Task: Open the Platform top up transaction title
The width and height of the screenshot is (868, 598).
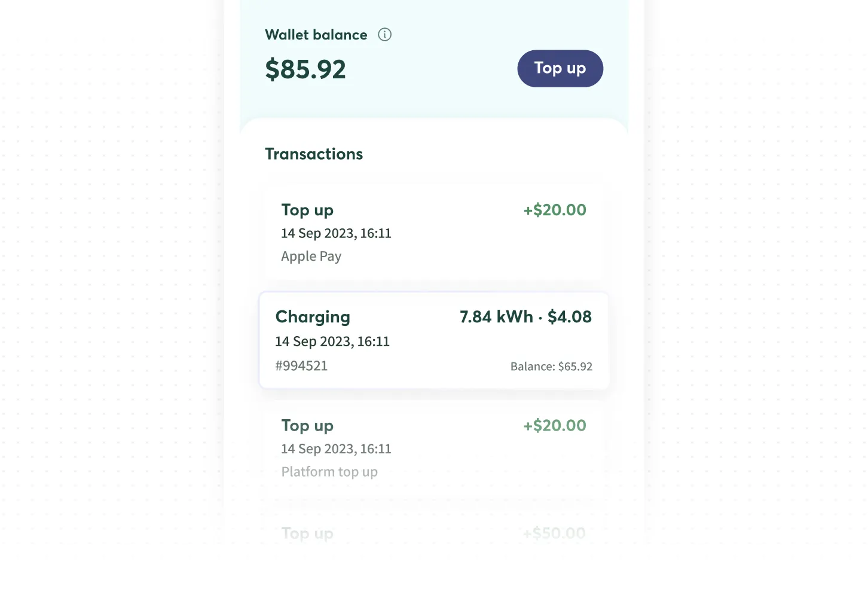Action: coord(307,426)
